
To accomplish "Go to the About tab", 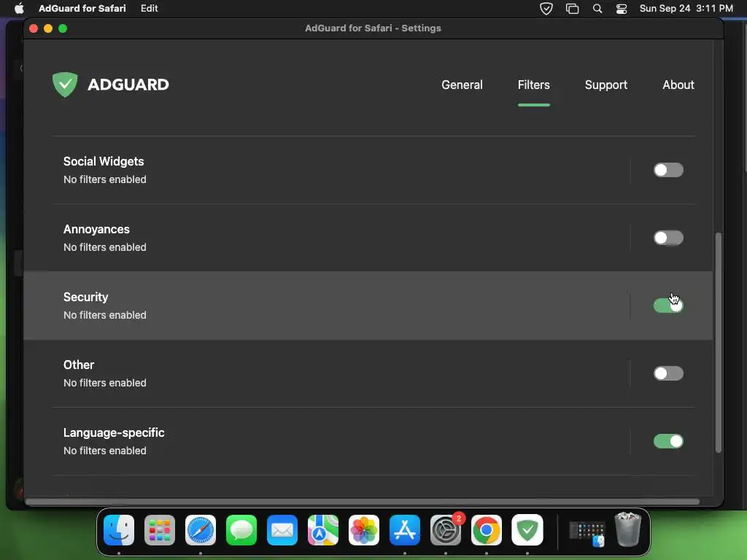I will 678,85.
